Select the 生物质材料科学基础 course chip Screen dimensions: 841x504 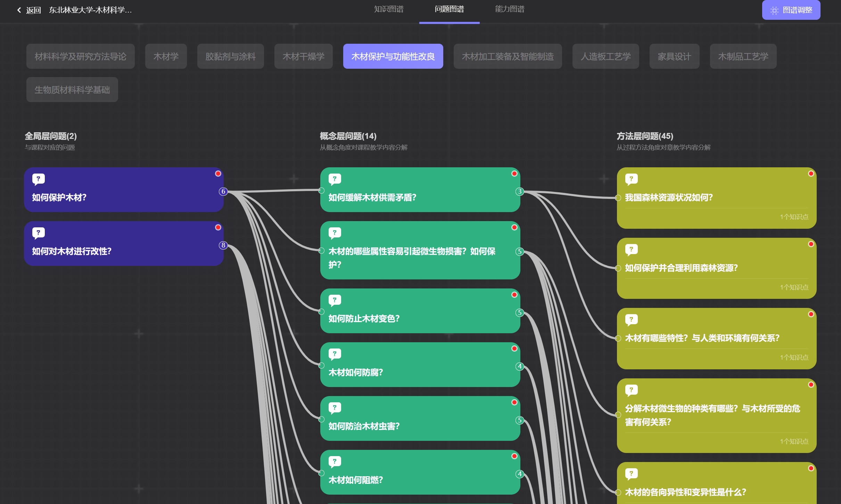coord(72,90)
